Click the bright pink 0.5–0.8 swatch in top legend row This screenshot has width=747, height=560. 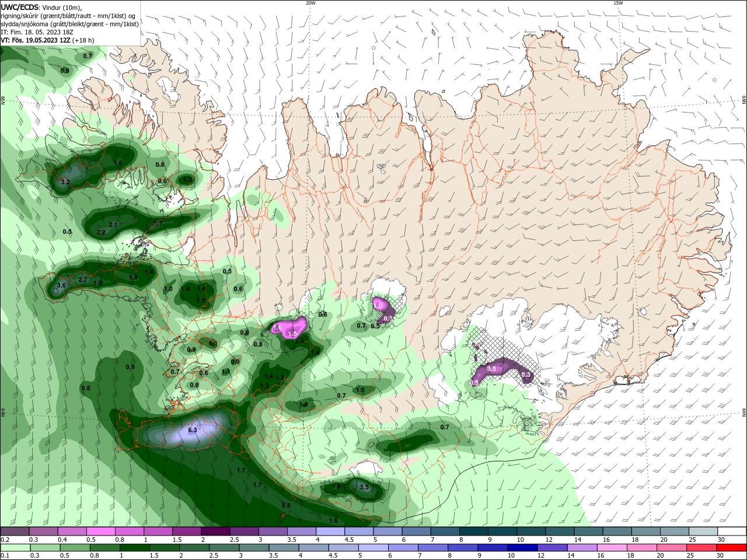tap(100, 531)
